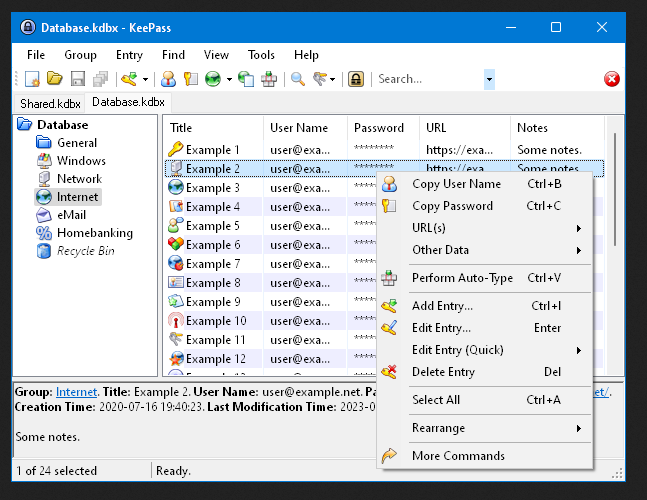Open the Show Entries dropdown arrow

pyautogui.click(x=333, y=79)
